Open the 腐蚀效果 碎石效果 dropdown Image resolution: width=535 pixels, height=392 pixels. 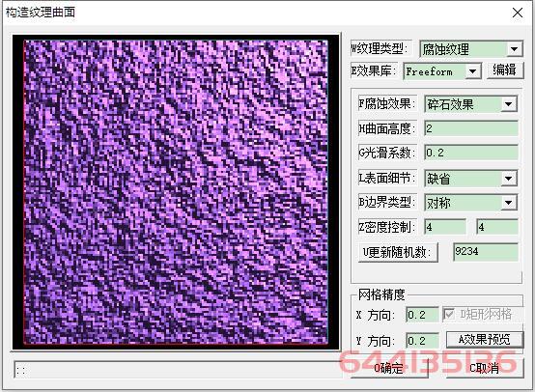coord(508,104)
